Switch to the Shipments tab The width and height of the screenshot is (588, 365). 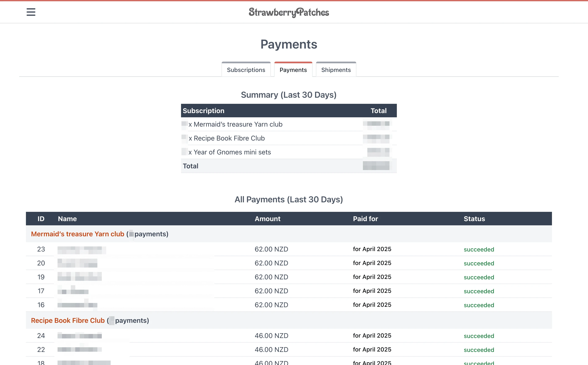tap(336, 70)
